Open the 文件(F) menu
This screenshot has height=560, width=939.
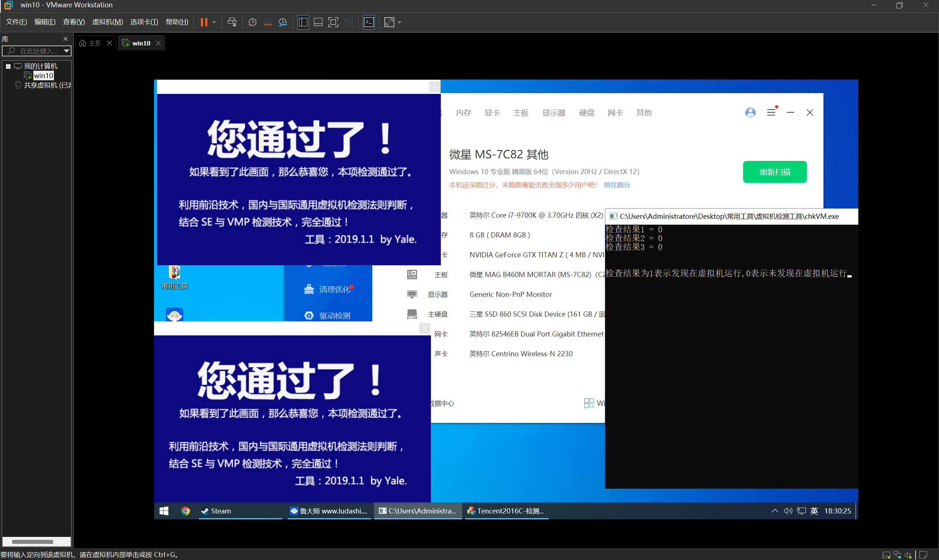coord(16,22)
